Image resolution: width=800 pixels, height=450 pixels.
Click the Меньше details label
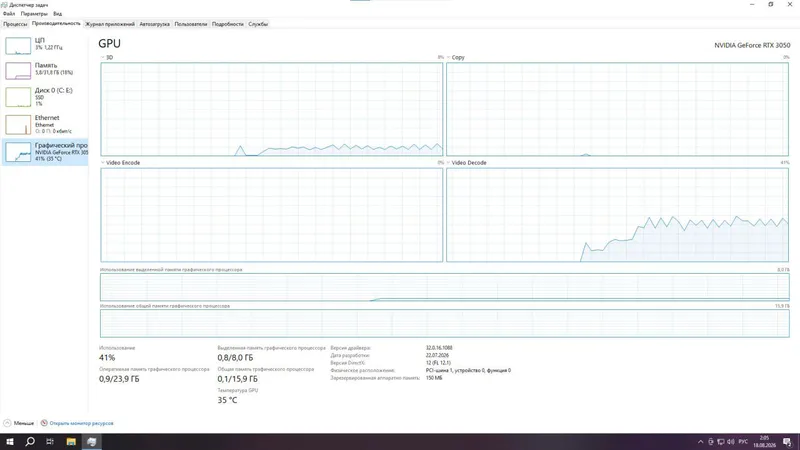[23, 423]
